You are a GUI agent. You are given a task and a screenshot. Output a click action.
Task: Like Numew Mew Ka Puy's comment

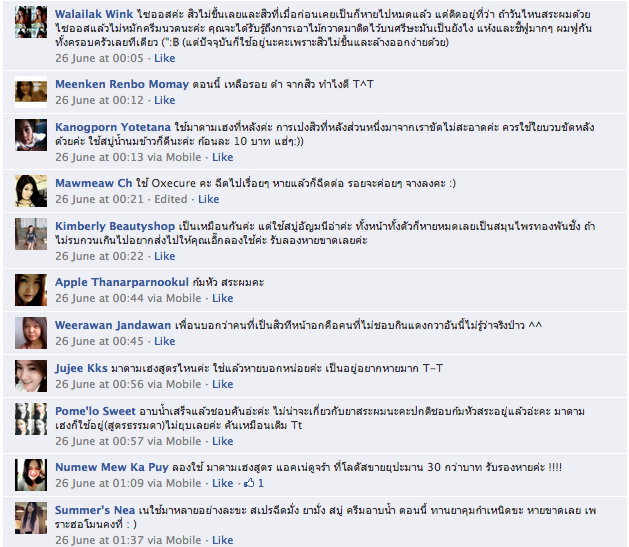[222, 483]
